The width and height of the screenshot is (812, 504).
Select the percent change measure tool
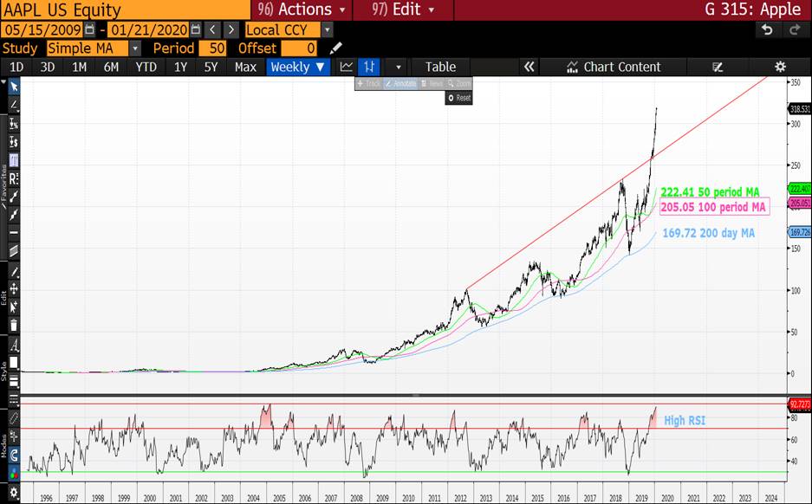pyautogui.click(x=14, y=124)
